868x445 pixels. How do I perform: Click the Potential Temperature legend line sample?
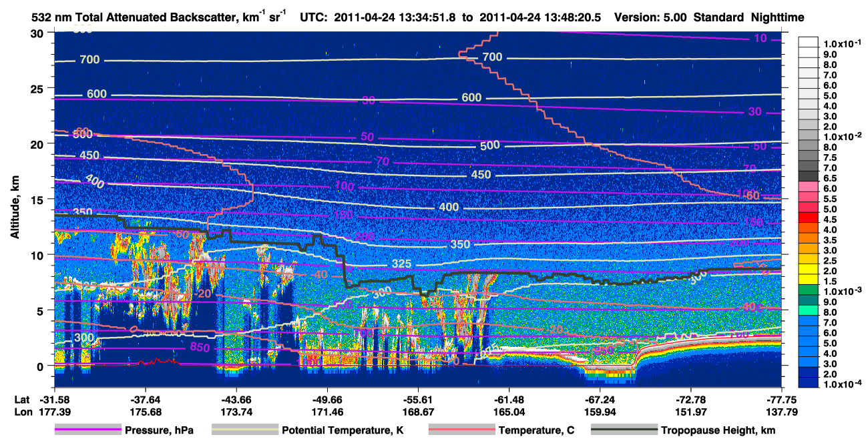[244, 430]
